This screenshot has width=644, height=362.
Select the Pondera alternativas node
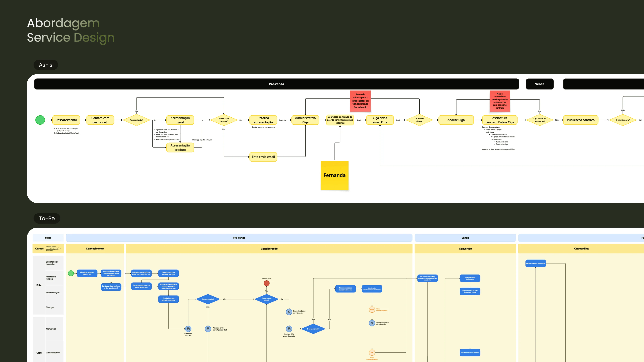point(169,286)
